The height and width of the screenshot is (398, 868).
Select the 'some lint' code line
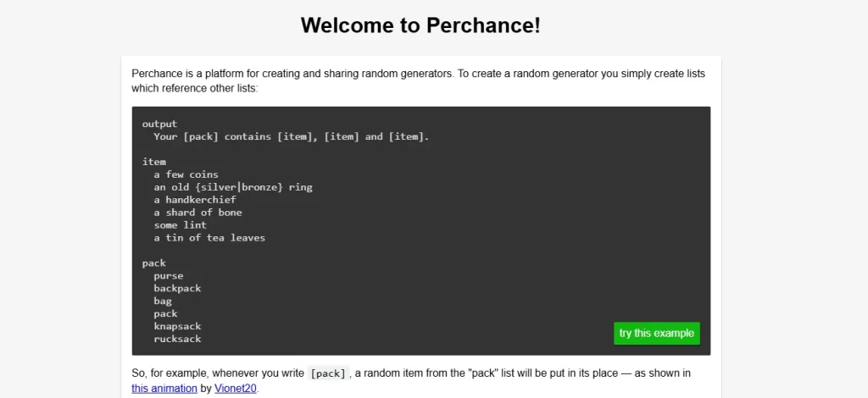click(x=180, y=225)
